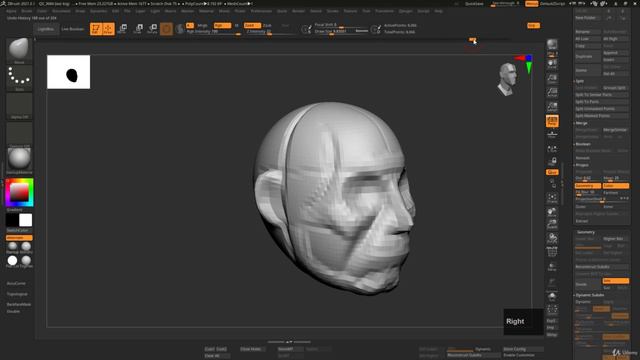Screen dimensions: 640x360
Task: Toggle Edit mode button
Action: [96, 29]
